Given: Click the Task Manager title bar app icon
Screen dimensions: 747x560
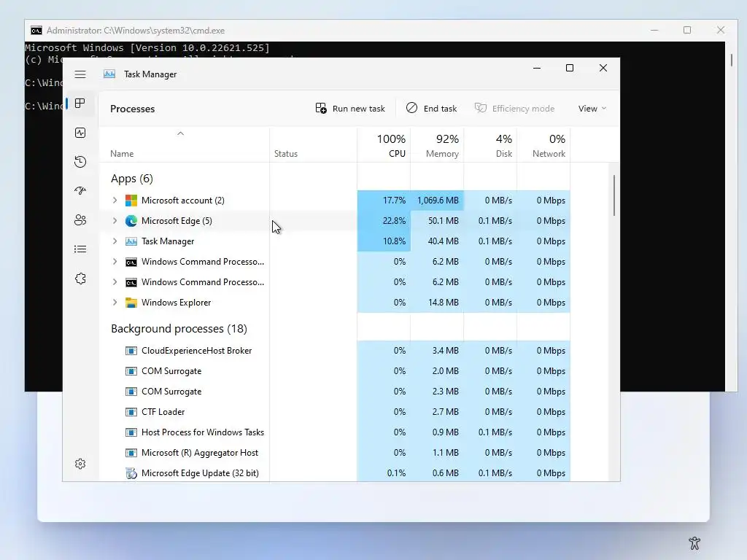Looking at the screenshot, I should click(x=109, y=74).
